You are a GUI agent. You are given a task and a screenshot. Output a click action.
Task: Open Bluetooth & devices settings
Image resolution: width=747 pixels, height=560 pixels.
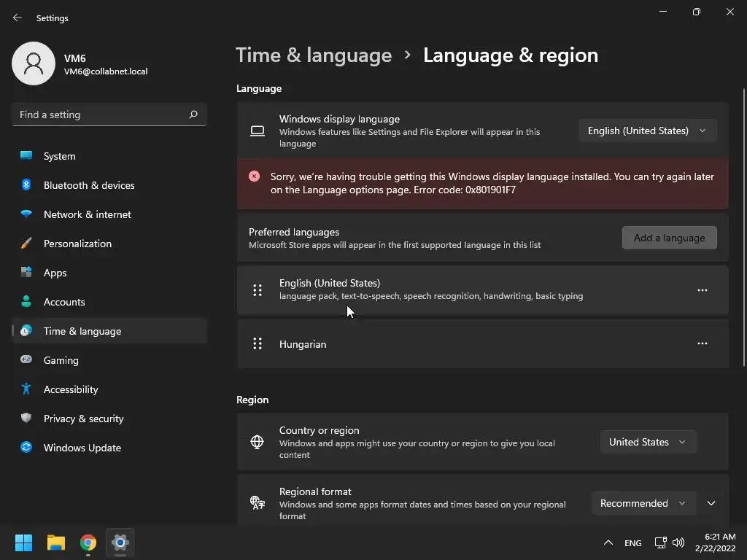109,184
